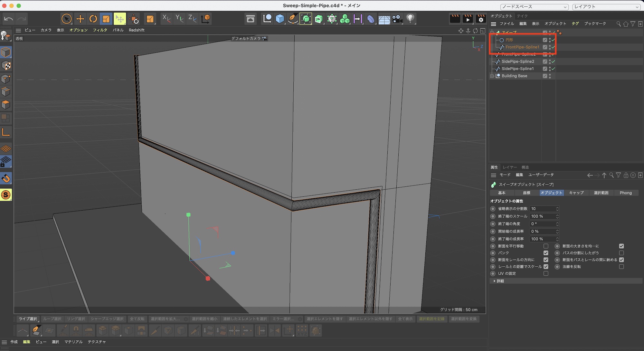Screen dimensions: 644x351
Task: Toggle X-axis lock icon
Action: [166, 19]
